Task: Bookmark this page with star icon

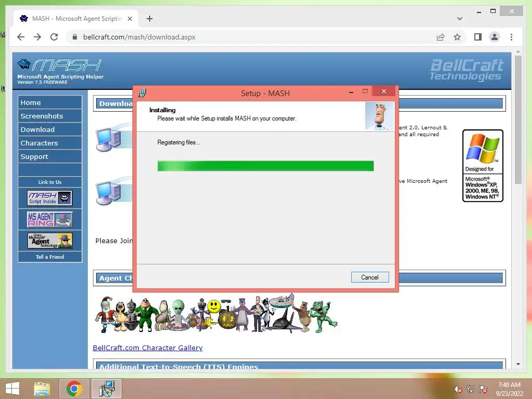Action: [457, 37]
